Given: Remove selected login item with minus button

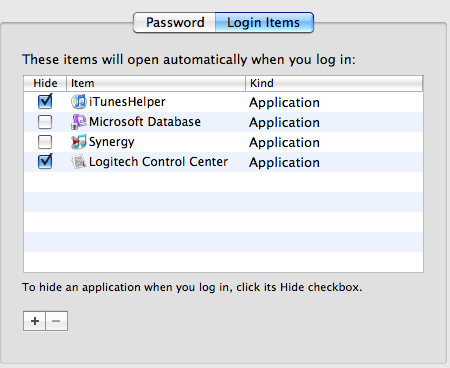Looking at the screenshot, I should coord(57,321).
